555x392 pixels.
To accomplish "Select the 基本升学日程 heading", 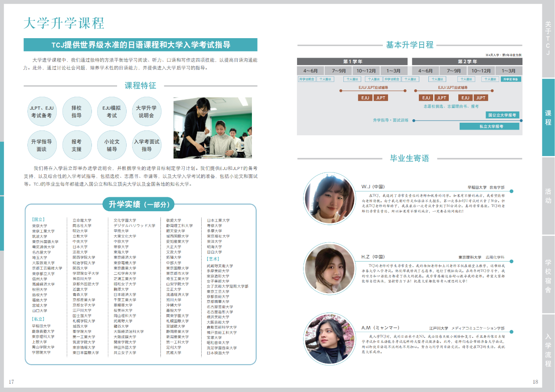I will tap(410, 45).
